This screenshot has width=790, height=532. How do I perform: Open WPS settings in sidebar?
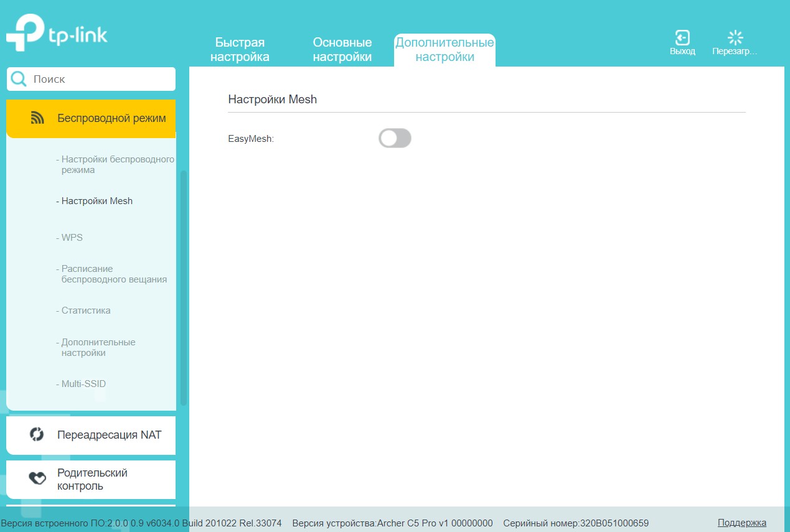click(x=72, y=238)
